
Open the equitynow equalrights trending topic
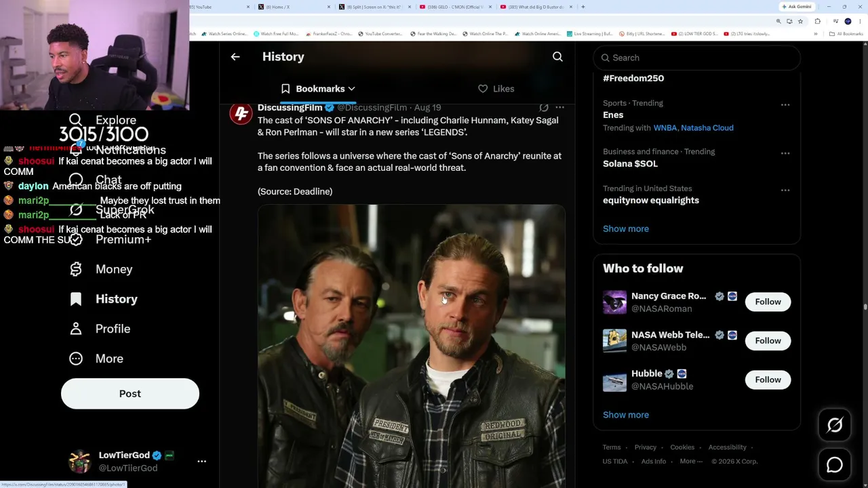(x=651, y=201)
